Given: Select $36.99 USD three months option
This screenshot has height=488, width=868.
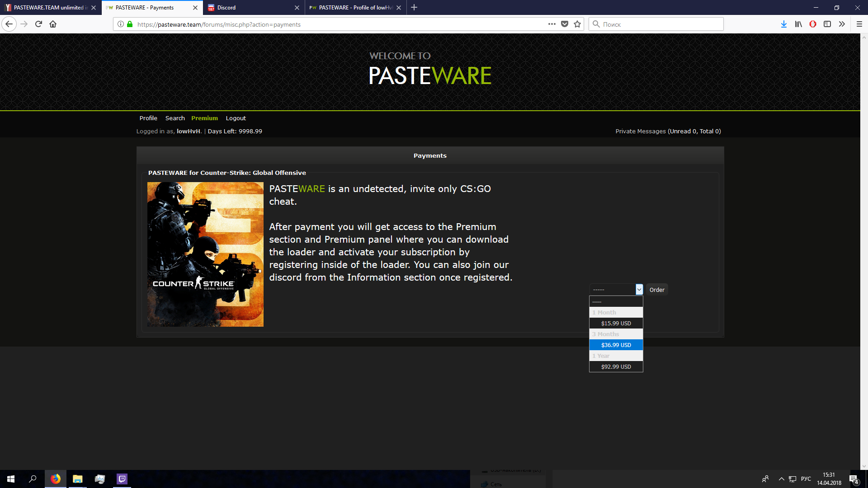Looking at the screenshot, I should point(616,345).
